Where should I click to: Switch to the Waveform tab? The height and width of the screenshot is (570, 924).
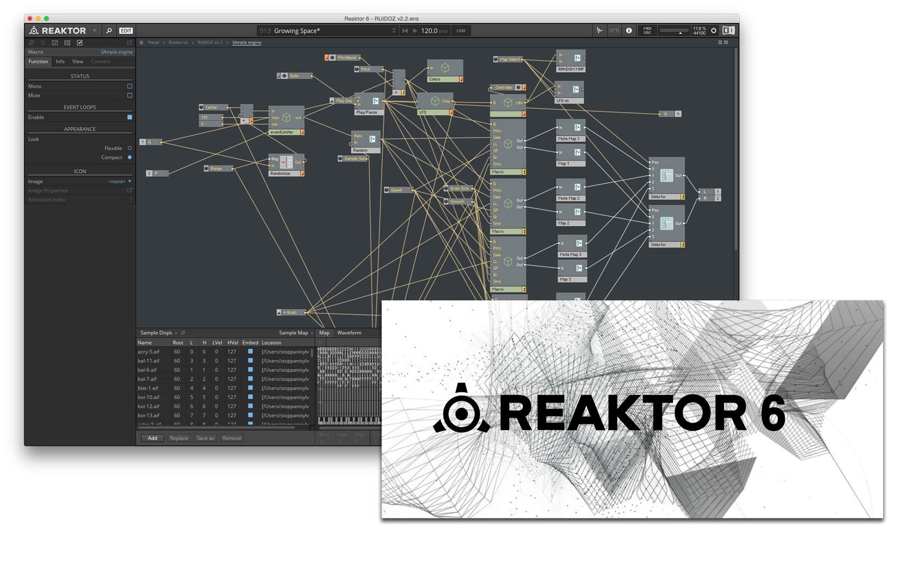(x=349, y=333)
